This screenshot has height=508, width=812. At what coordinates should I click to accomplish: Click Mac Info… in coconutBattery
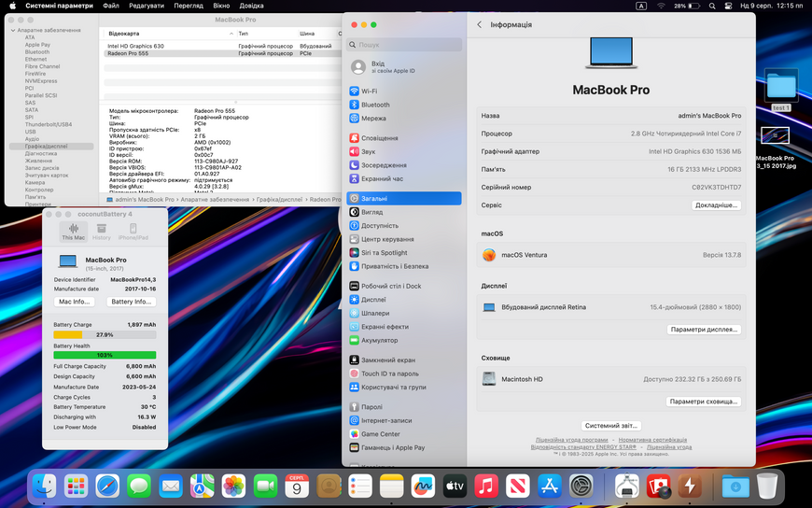(x=74, y=302)
